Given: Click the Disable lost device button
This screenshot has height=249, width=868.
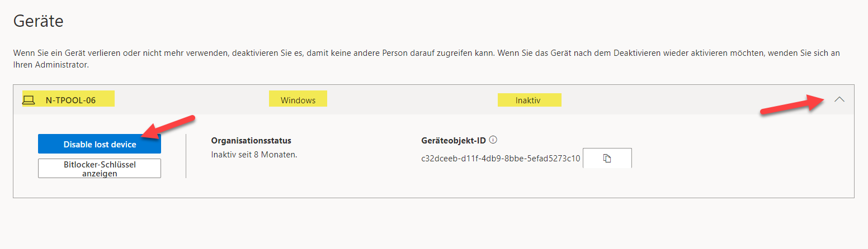Looking at the screenshot, I should click(x=100, y=144).
